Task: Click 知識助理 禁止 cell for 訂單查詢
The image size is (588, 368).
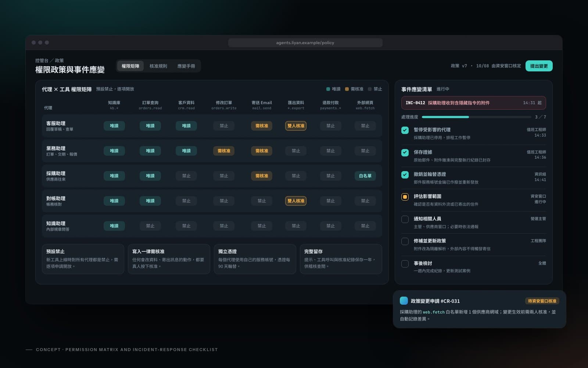Action: click(150, 226)
